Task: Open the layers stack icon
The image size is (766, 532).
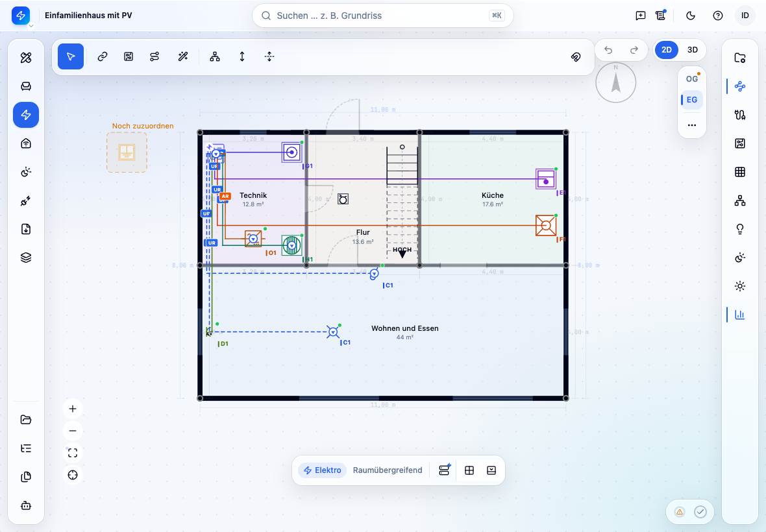Action: pyautogui.click(x=26, y=257)
